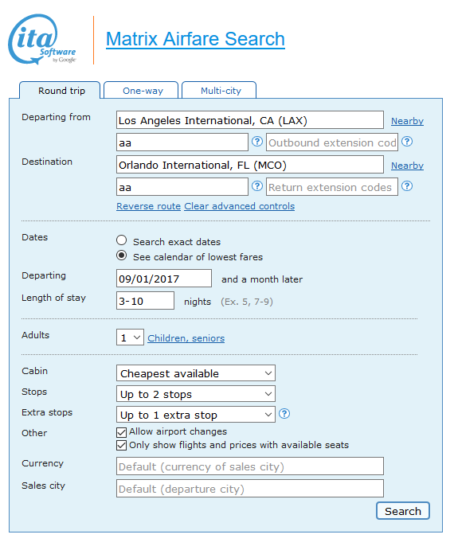This screenshot has width=454, height=550.
Task: Select See calendar of lowest fares option
Action: pyautogui.click(x=121, y=255)
